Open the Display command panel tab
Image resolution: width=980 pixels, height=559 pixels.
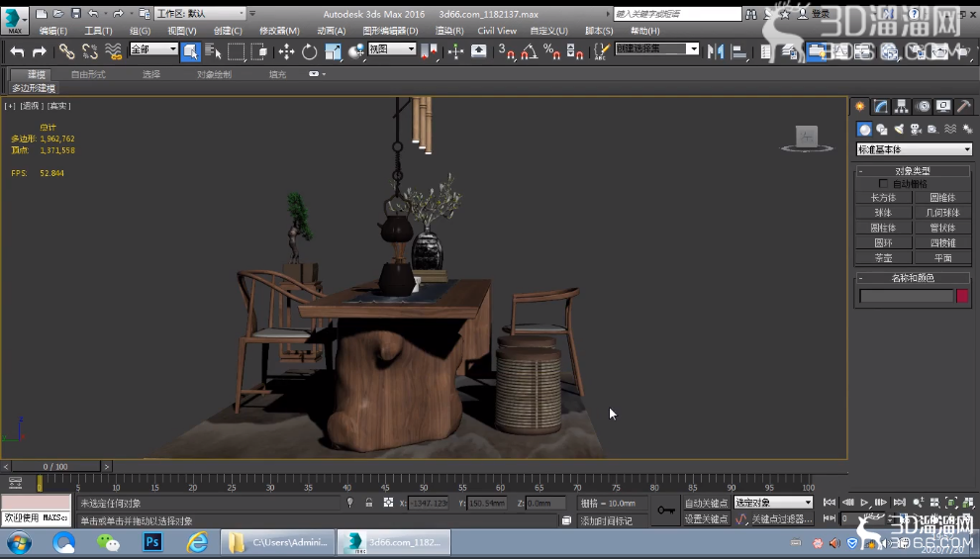click(943, 106)
